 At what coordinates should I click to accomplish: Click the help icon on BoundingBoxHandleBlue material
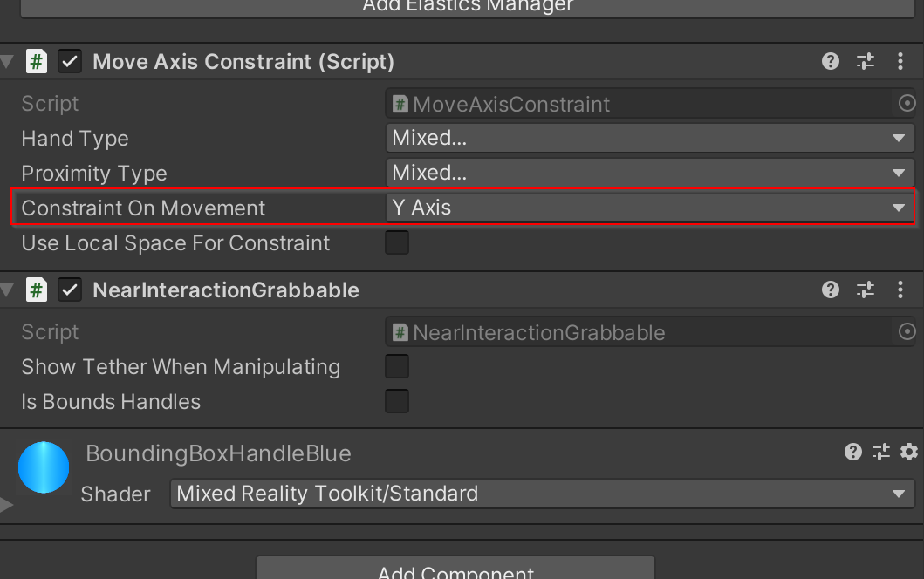click(x=852, y=453)
